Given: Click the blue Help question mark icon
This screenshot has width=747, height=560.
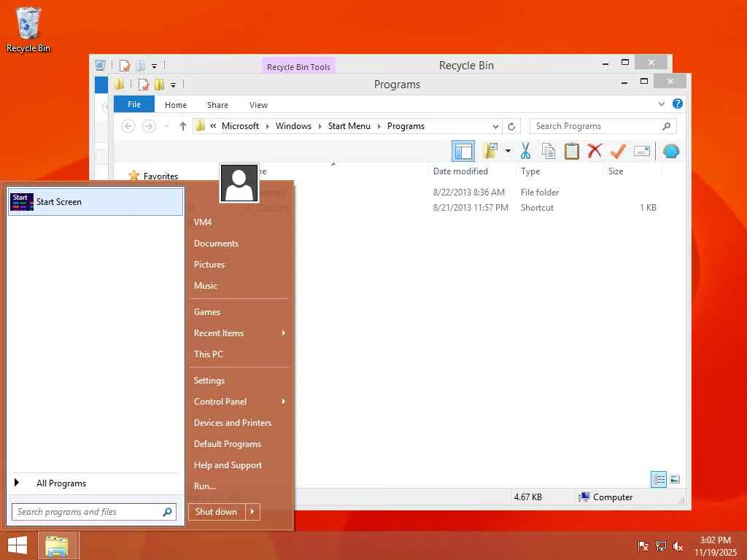Looking at the screenshot, I should click(x=677, y=104).
